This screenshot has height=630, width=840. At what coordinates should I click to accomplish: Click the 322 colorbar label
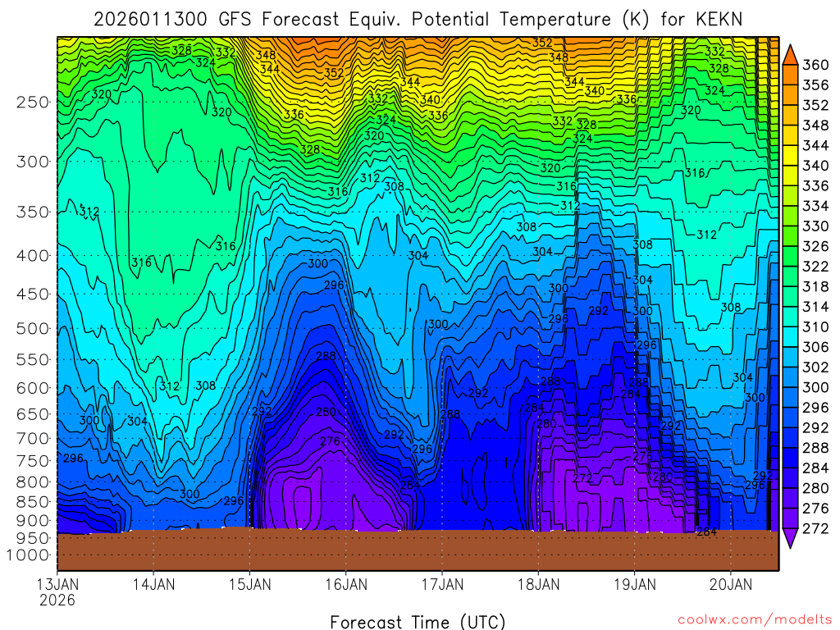(x=815, y=267)
